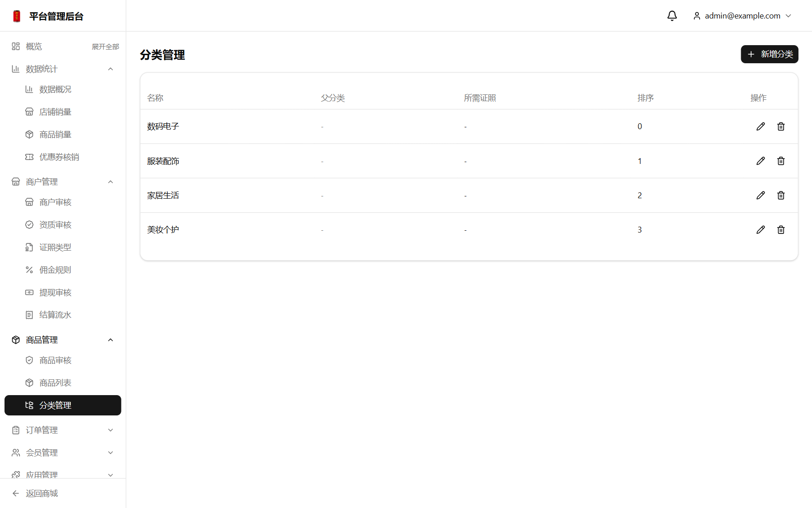Viewport: 812px width, 508px height.
Task: Delete the 家居生活 category via trash icon
Action: pos(781,195)
